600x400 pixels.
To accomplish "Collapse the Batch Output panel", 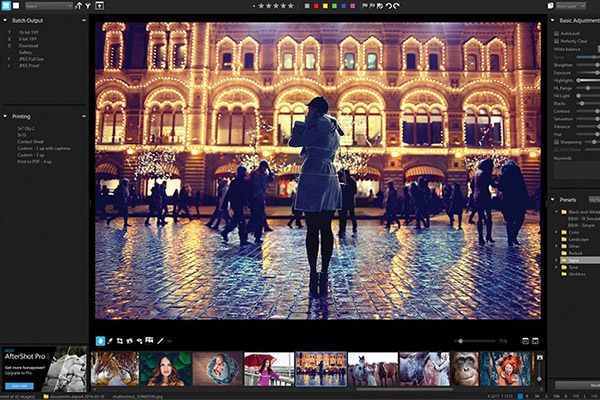I will 5,20.
